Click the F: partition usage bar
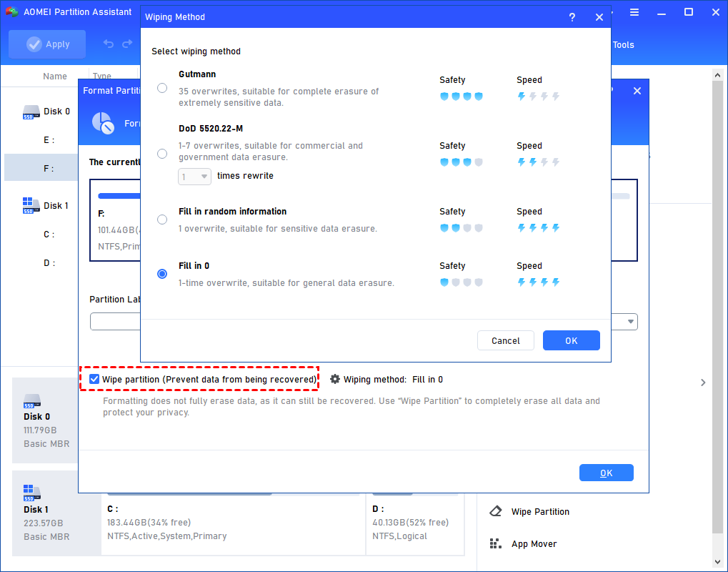This screenshot has width=728, height=572. [x=119, y=196]
